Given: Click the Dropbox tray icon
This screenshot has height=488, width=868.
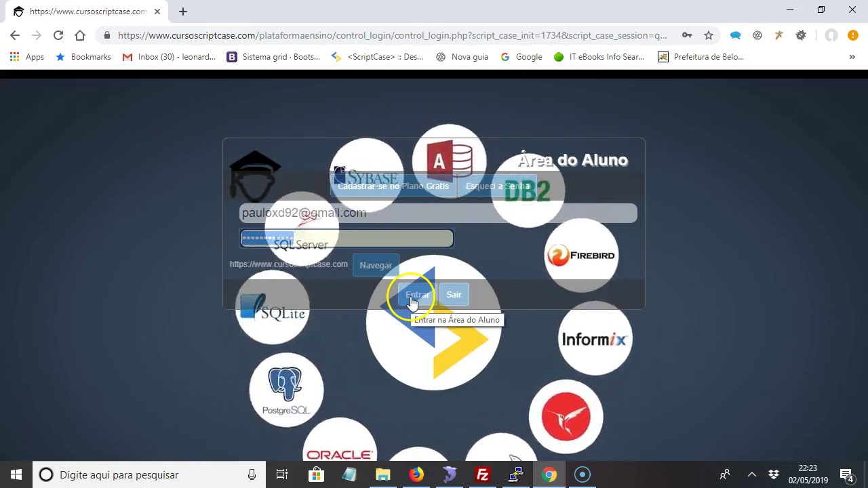Looking at the screenshot, I should pyautogui.click(x=774, y=474).
